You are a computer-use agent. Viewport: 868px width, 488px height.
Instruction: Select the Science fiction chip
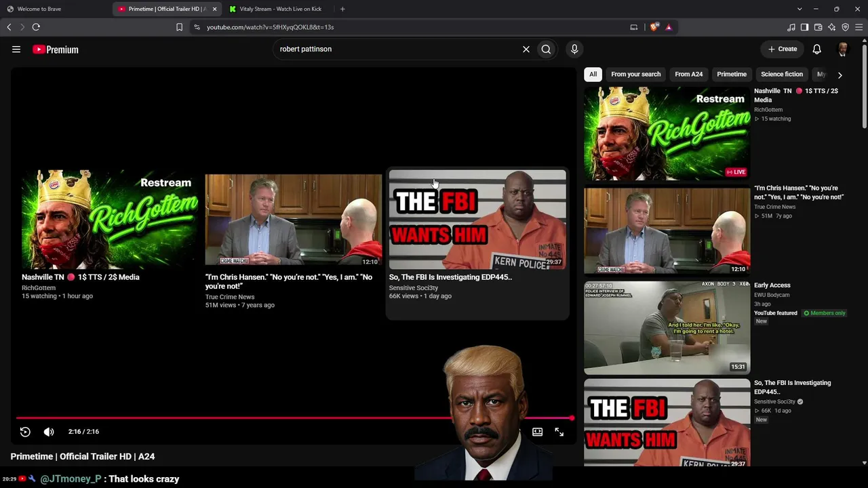pyautogui.click(x=782, y=75)
